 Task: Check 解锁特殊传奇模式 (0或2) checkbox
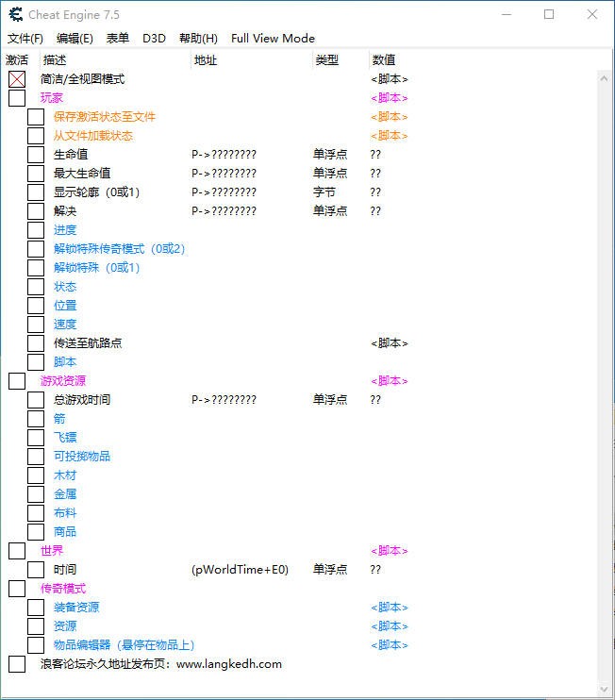[x=36, y=249]
